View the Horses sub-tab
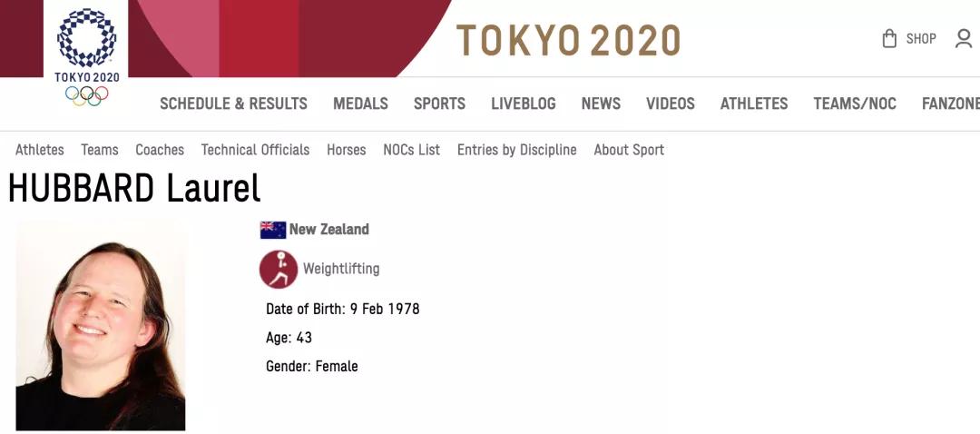This screenshot has width=980, height=434. pyautogui.click(x=347, y=150)
